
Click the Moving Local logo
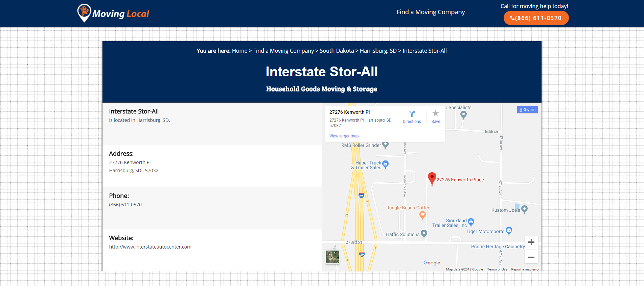click(x=114, y=13)
